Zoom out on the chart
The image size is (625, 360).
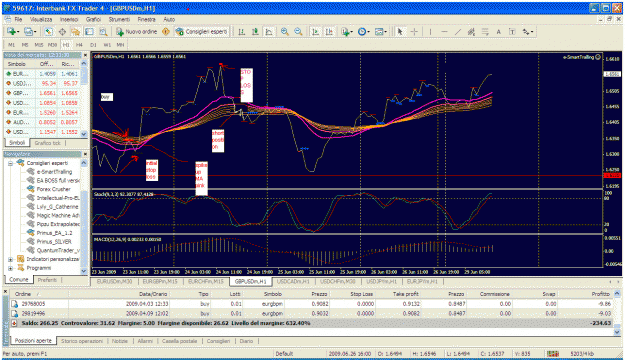click(298, 31)
